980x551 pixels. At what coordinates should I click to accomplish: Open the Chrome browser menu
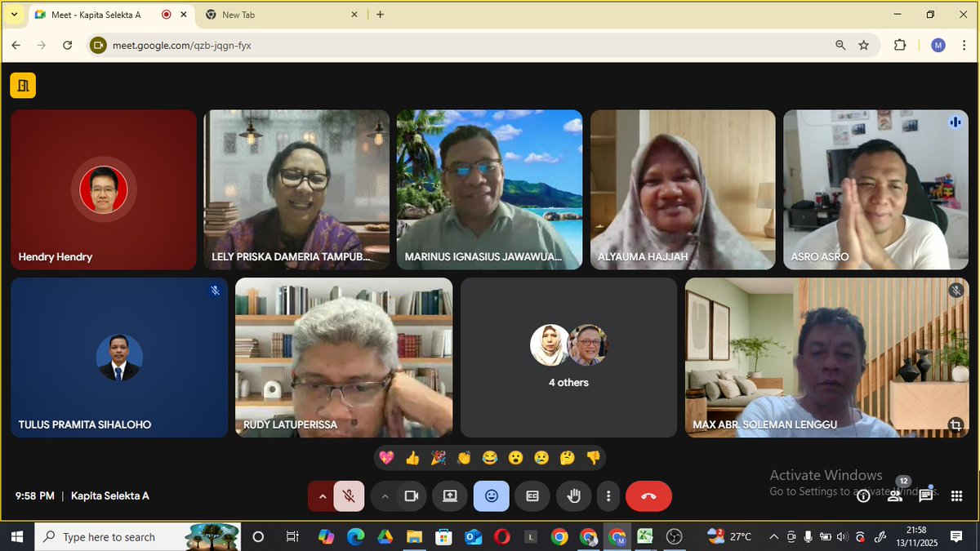point(964,46)
